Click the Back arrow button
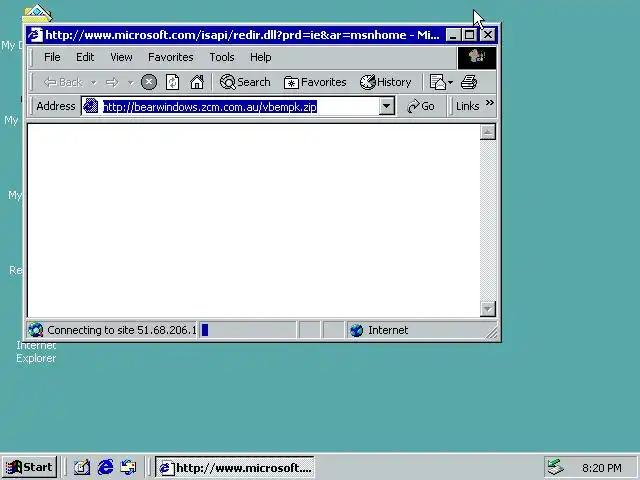Screen dimensions: 640x480 pyautogui.click(x=63, y=82)
